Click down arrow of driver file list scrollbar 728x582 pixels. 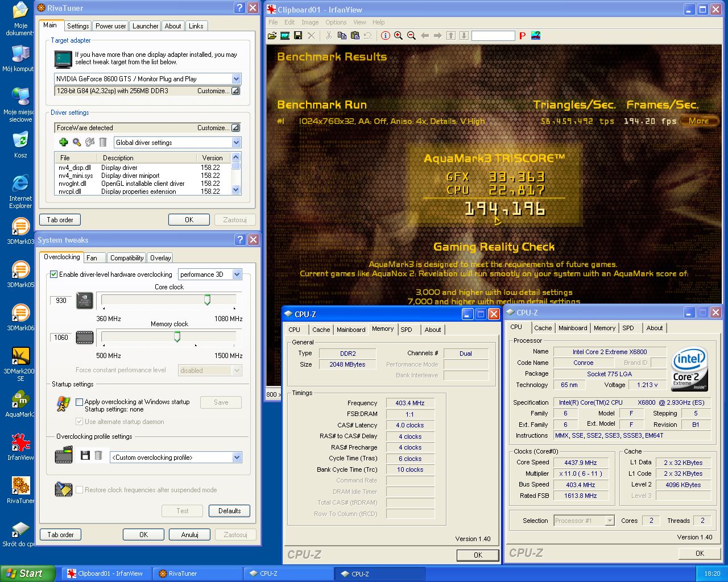point(236,191)
